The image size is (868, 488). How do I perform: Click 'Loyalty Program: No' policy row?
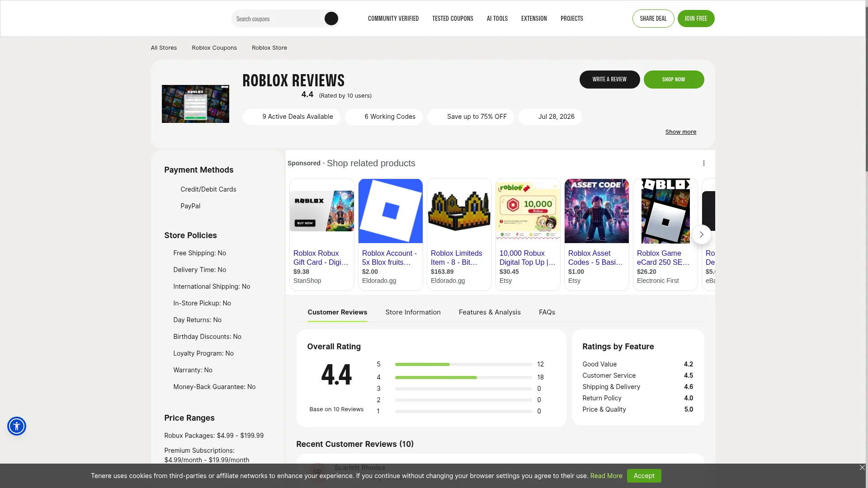[203, 353]
